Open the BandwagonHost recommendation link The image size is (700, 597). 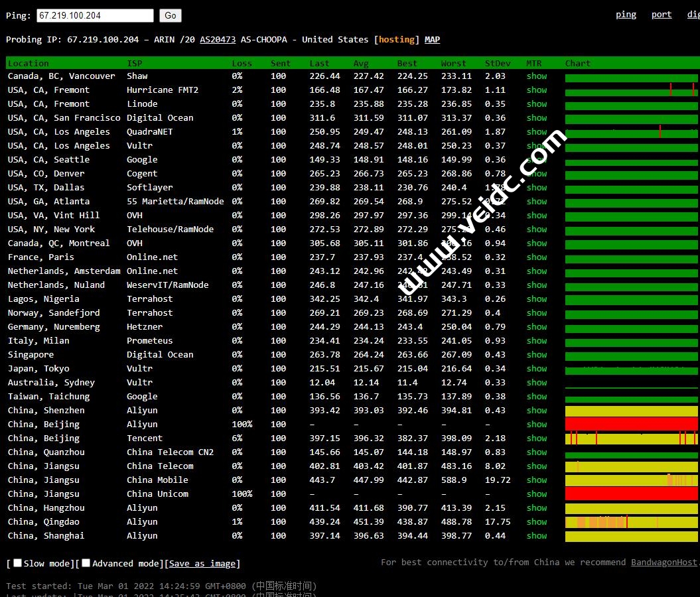coord(664,563)
